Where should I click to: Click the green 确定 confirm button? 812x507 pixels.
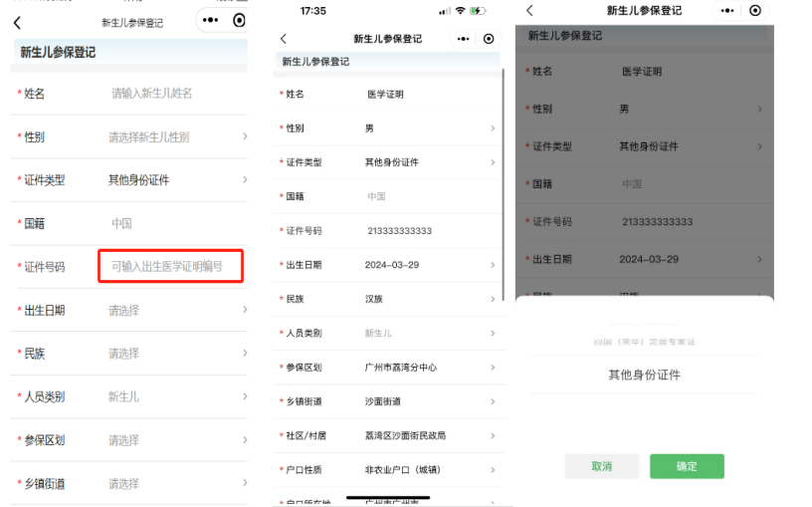coord(687,466)
